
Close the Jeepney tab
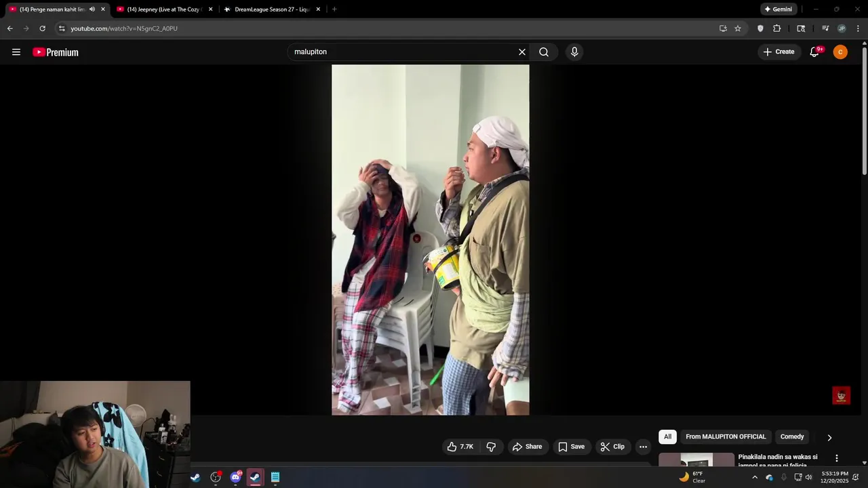(x=210, y=9)
